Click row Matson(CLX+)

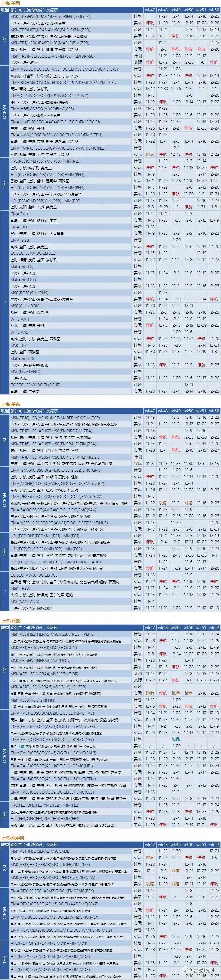coord(71,280)
